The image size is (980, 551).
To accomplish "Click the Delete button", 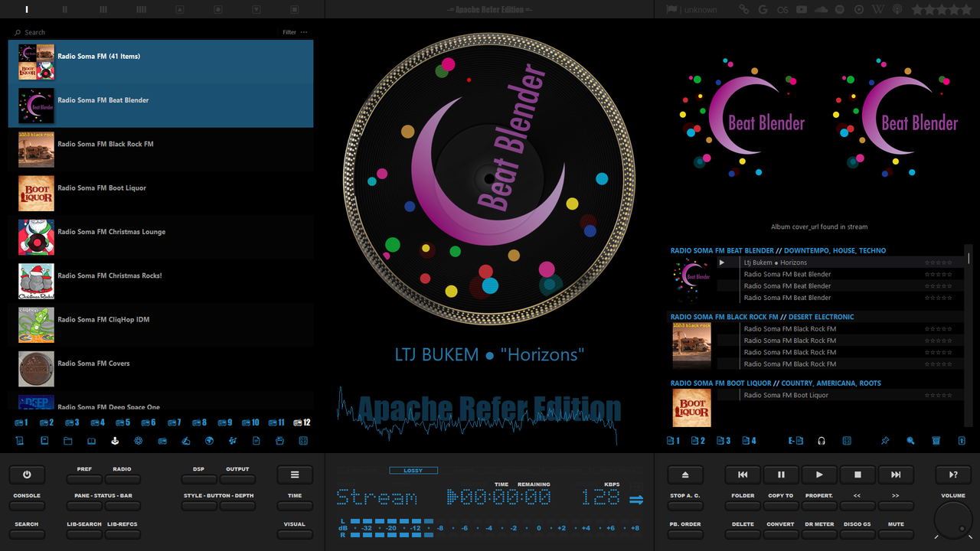I will 743,533.
